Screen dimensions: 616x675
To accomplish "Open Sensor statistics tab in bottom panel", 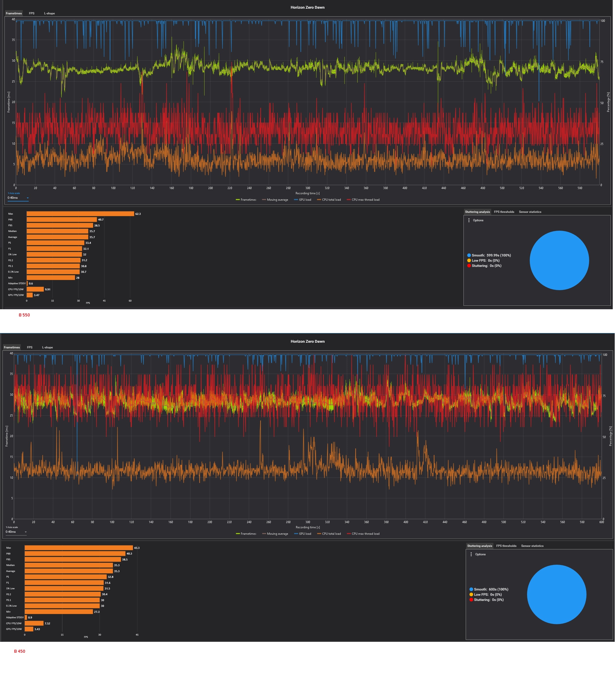I will click(532, 546).
